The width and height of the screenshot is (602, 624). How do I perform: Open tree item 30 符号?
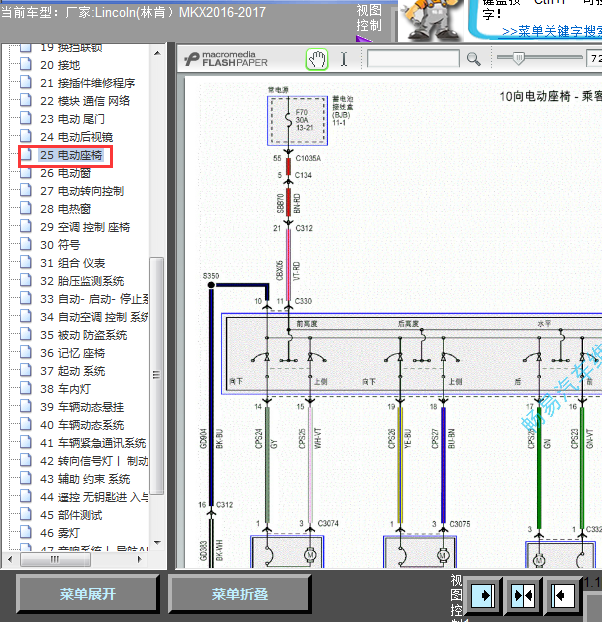pos(60,245)
